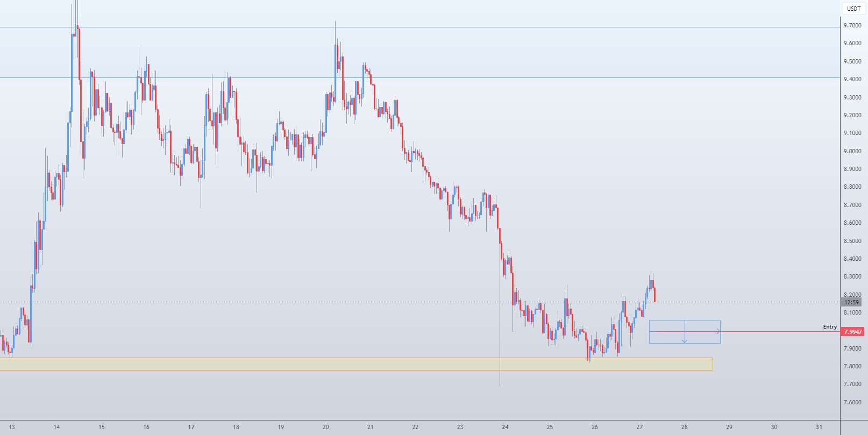Click date 16 on the time axis

tap(146, 427)
